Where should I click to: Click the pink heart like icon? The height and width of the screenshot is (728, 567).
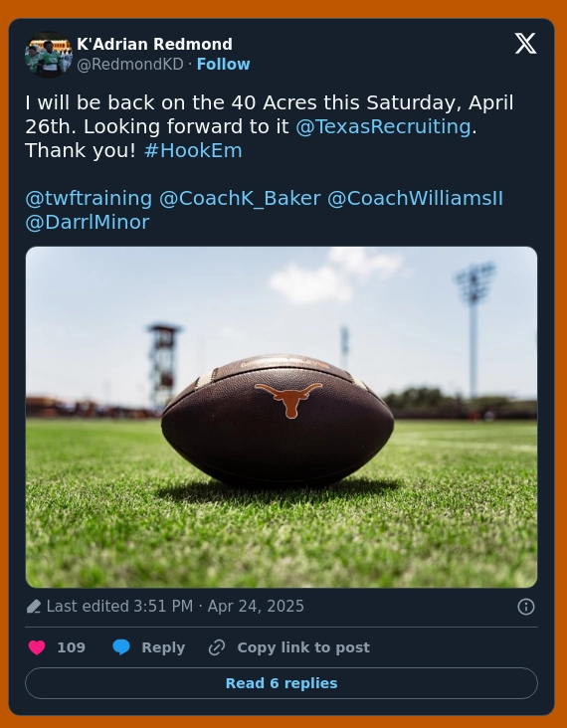(x=37, y=647)
